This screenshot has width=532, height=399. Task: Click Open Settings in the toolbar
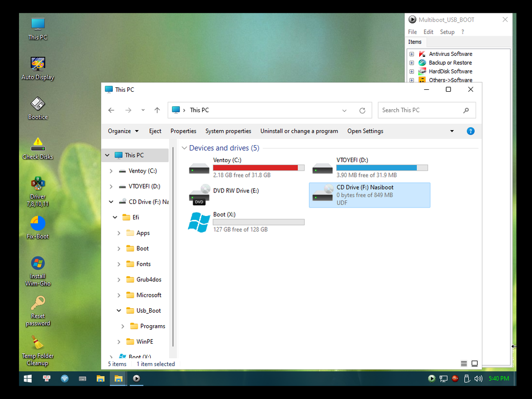click(365, 131)
